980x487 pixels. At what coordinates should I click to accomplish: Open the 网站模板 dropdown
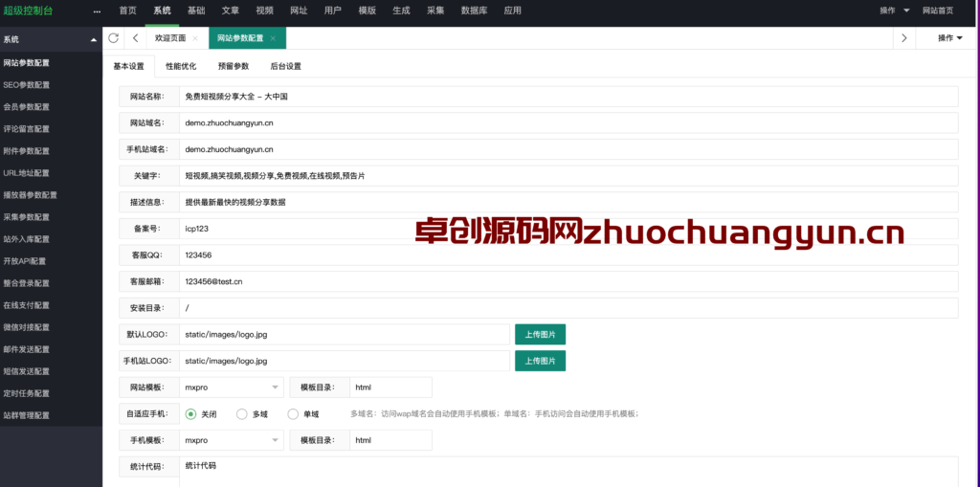click(x=232, y=387)
